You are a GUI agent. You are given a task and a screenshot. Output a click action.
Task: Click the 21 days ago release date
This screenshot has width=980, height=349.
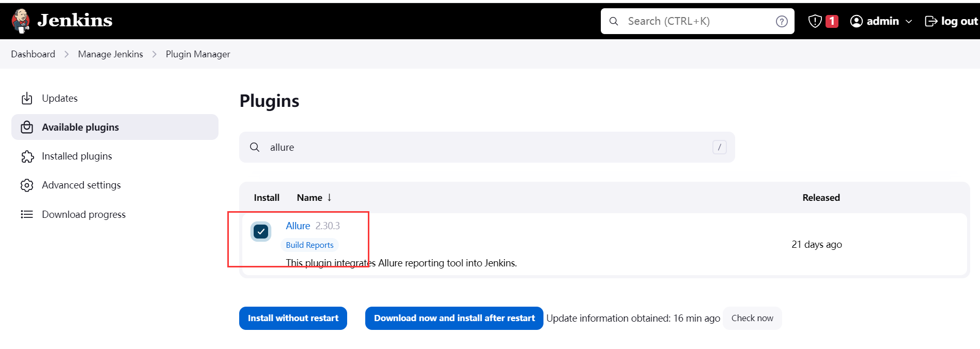(817, 244)
